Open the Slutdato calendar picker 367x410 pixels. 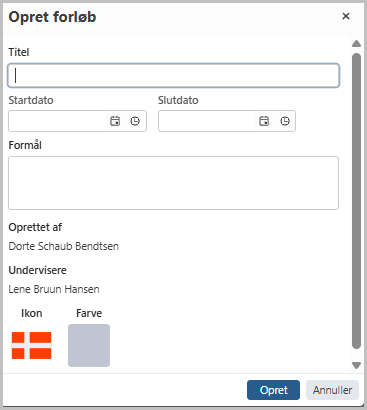(x=264, y=121)
